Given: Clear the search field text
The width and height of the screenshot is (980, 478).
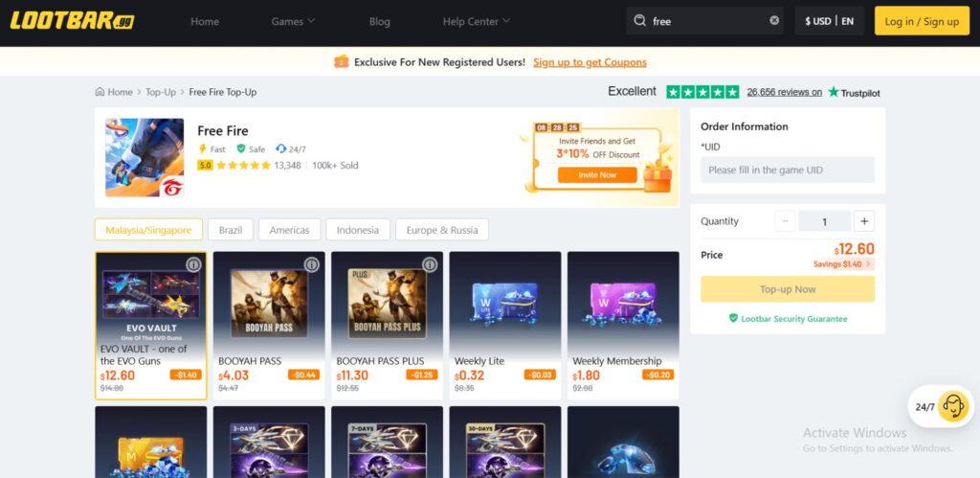Looking at the screenshot, I should (774, 21).
